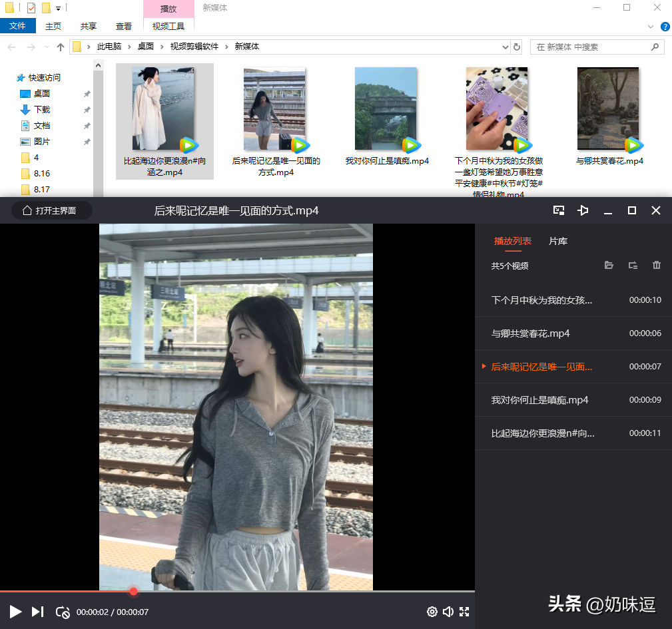Open the 查看 ribbon tab
Screen dimensions: 672x629
tap(124, 26)
